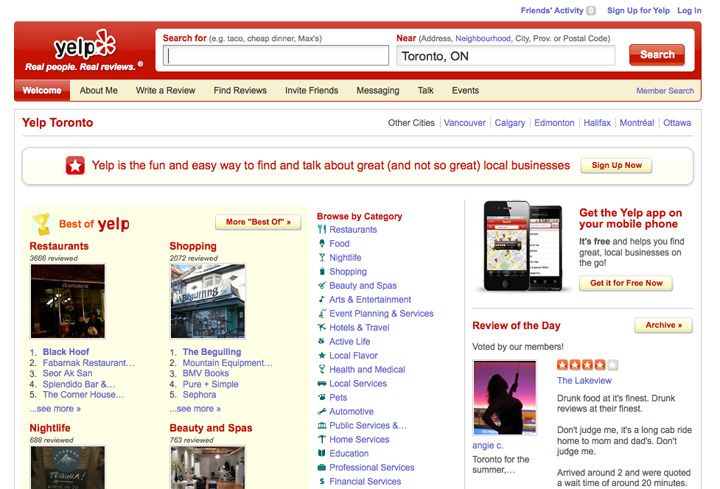
Task: Switch city to Calgary
Action: click(510, 123)
